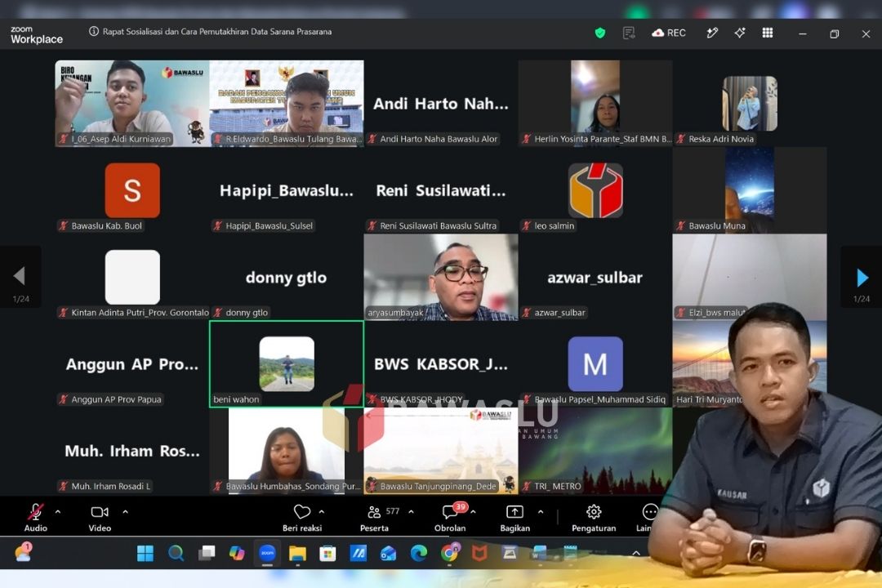This screenshot has height=588, width=882.
Task: Open the Zoom app in the taskbar
Action: coord(266,554)
